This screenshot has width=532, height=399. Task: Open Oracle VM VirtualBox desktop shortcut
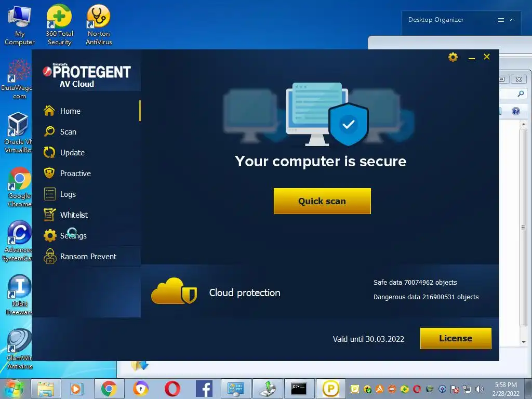(17, 132)
